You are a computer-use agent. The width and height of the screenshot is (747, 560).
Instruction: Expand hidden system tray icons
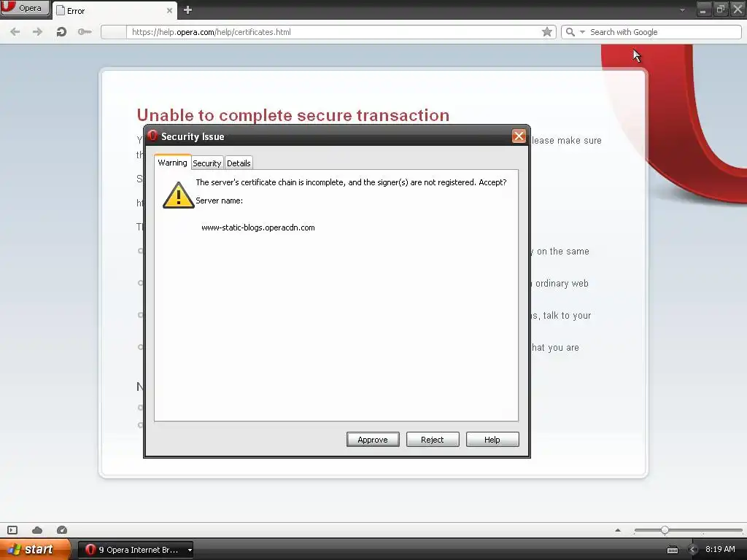[692, 550]
